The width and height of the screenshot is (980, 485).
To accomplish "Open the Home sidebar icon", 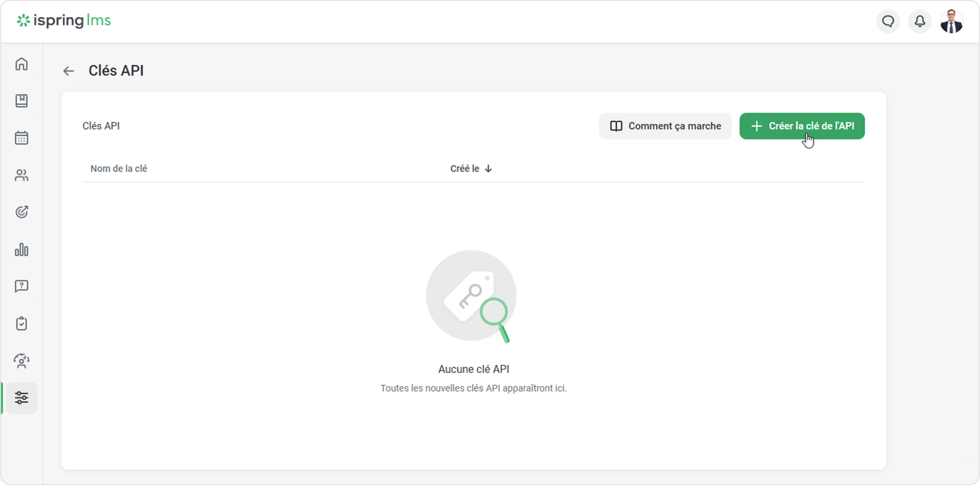I will coord(22,64).
